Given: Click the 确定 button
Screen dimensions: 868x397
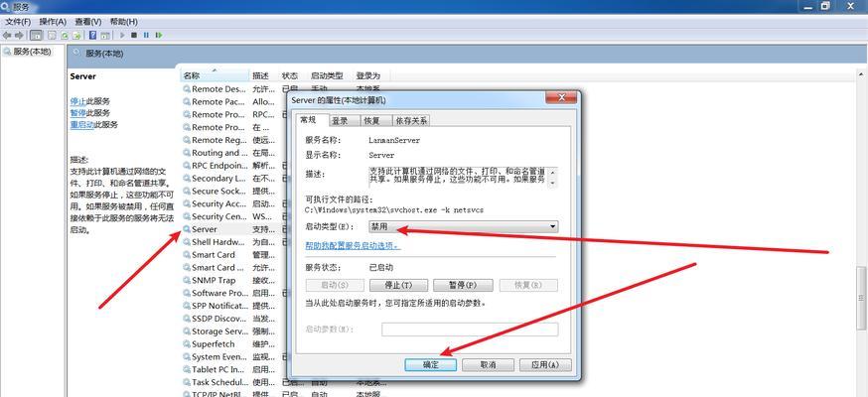Looking at the screenshot, I should click(x=431, y=365).
